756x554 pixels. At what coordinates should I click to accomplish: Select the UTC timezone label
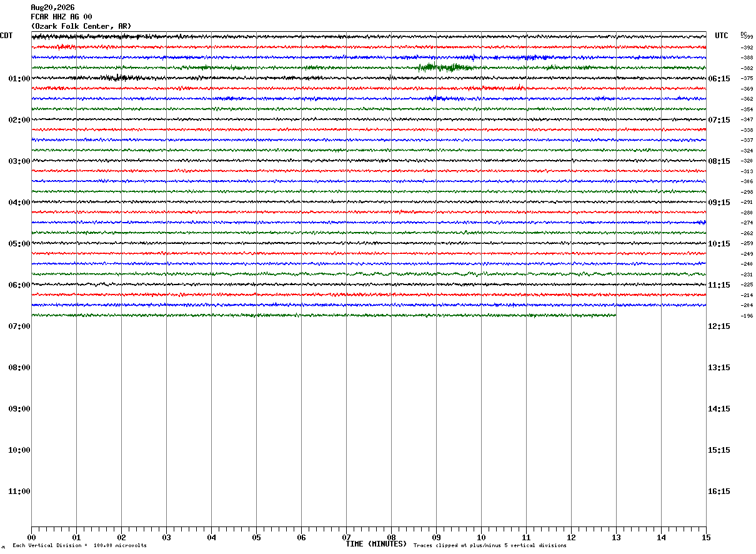722,36
